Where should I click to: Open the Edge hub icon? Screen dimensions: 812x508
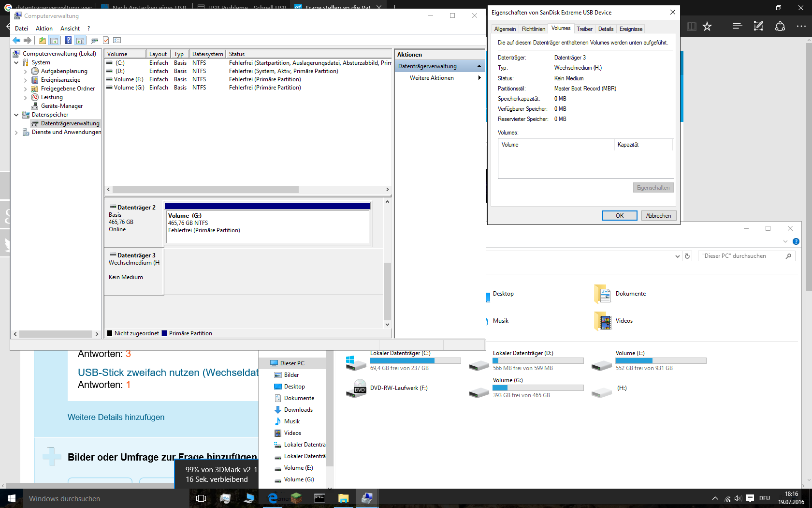tap(737, 27)
